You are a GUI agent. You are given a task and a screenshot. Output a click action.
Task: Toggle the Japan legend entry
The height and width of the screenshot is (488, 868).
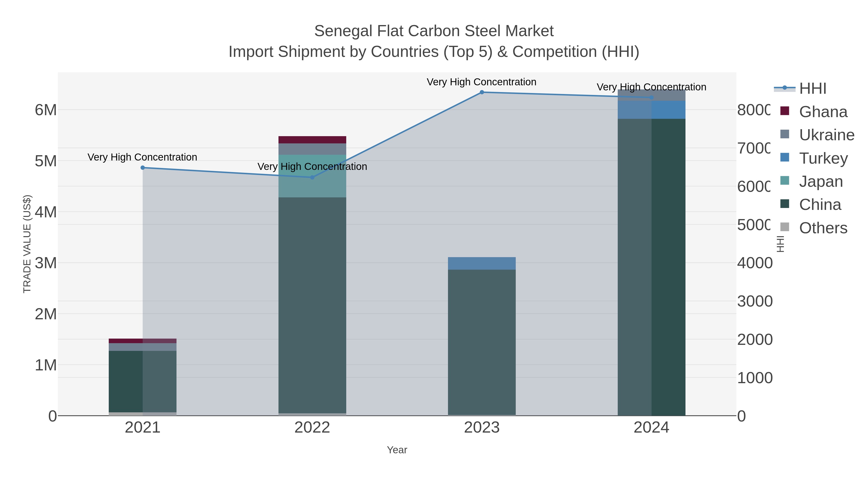coord(811,181)
